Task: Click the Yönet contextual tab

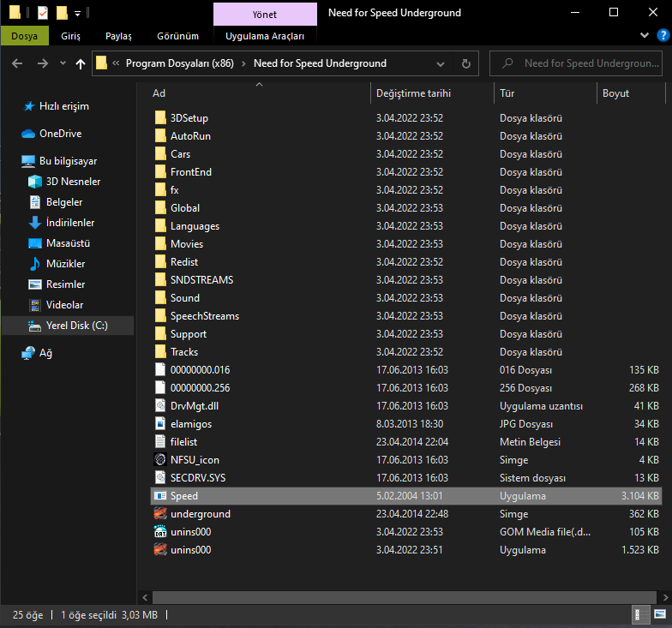Action: click(x=265, y=14)
